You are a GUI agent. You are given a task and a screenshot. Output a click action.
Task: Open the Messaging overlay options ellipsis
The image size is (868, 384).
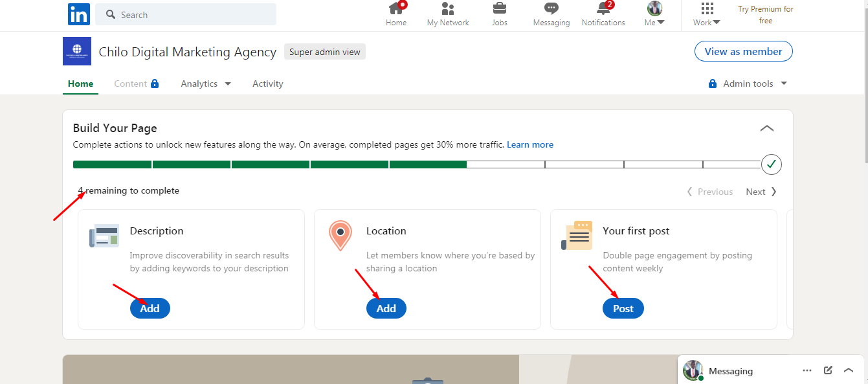point(807,370)
